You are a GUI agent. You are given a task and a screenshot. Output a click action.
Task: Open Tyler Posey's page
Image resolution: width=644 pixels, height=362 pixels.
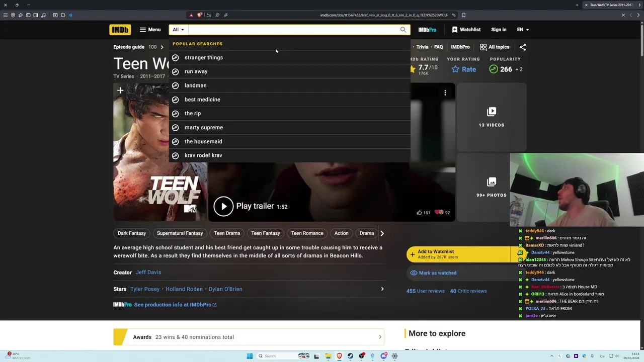point(145,289)
